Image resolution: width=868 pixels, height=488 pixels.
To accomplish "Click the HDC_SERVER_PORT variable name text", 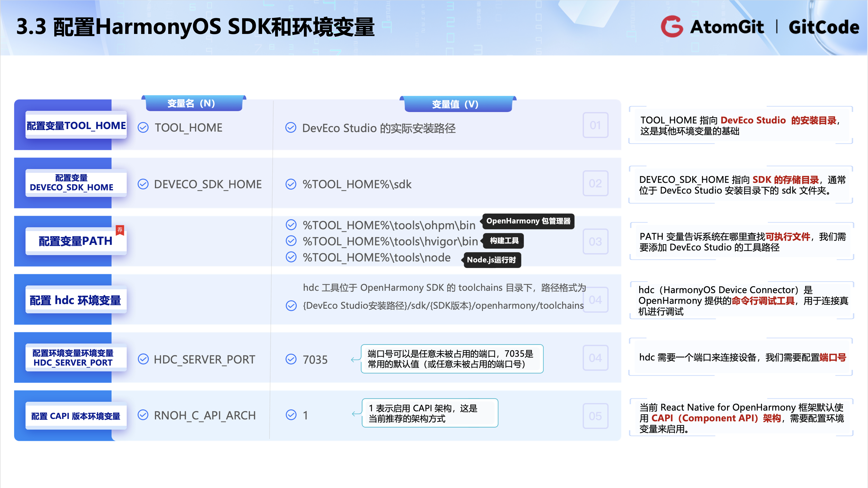I will coord(204,359).
